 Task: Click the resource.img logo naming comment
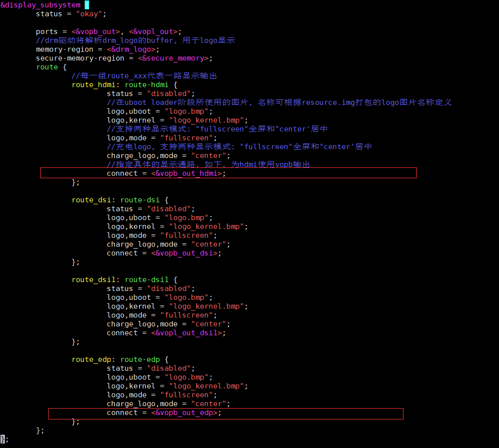pyautogui.click(x=279, y=102)
